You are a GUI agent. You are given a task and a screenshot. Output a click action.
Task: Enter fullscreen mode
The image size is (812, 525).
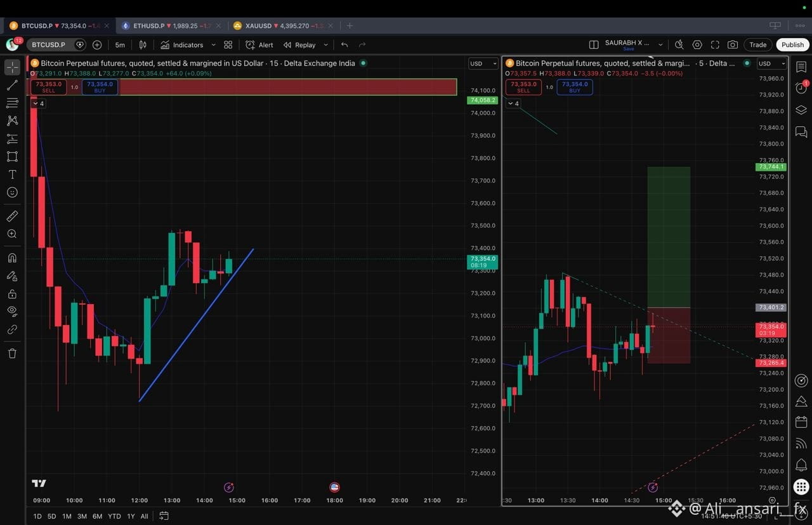[x=715, y=45]
